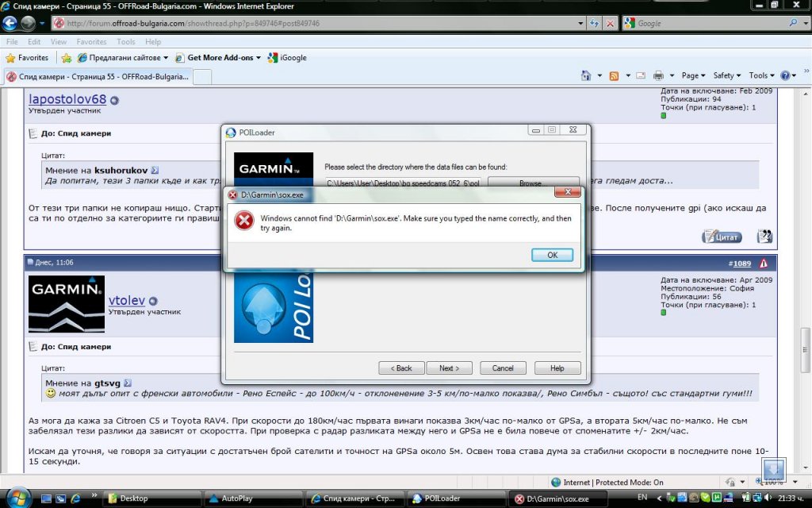Click OK in the sox.exe error dialog
This screenshot has height=508, width=812.
(x=552, y=255)
